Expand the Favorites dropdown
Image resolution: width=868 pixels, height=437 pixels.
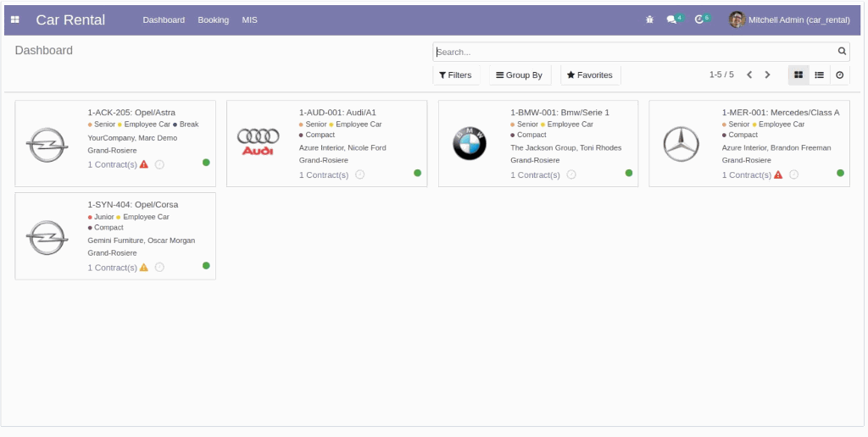590,75
